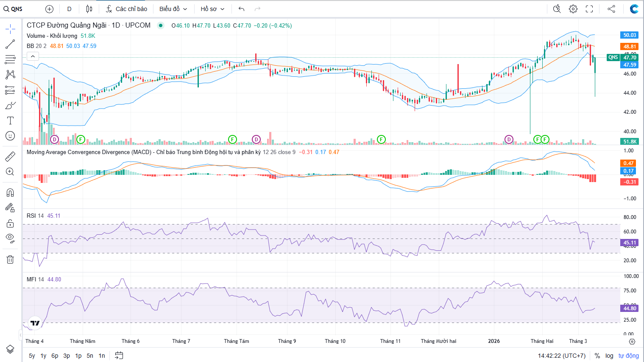Collapse the indicator legend arrow
Viewport: 644px width, 362px height.
33,56
